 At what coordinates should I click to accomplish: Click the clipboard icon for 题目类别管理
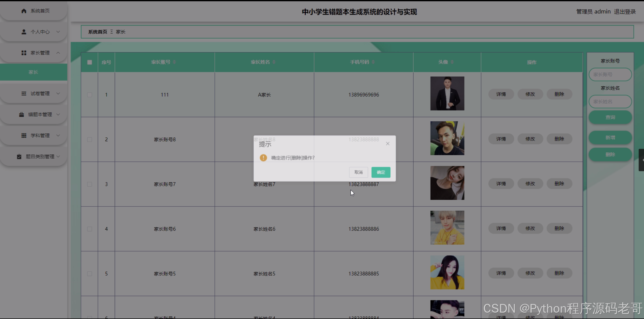[19, 156]
